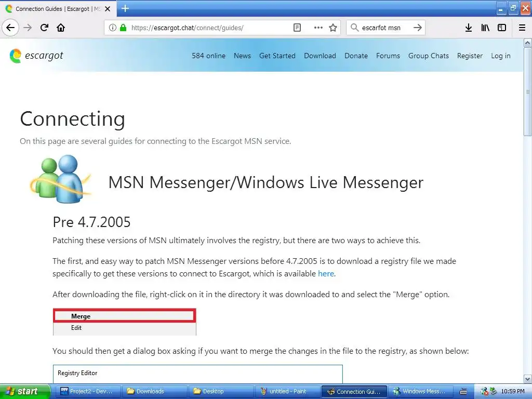The image size is (532, 399).
Task: Click the Windows start button
Action: (x=25, y=391)
